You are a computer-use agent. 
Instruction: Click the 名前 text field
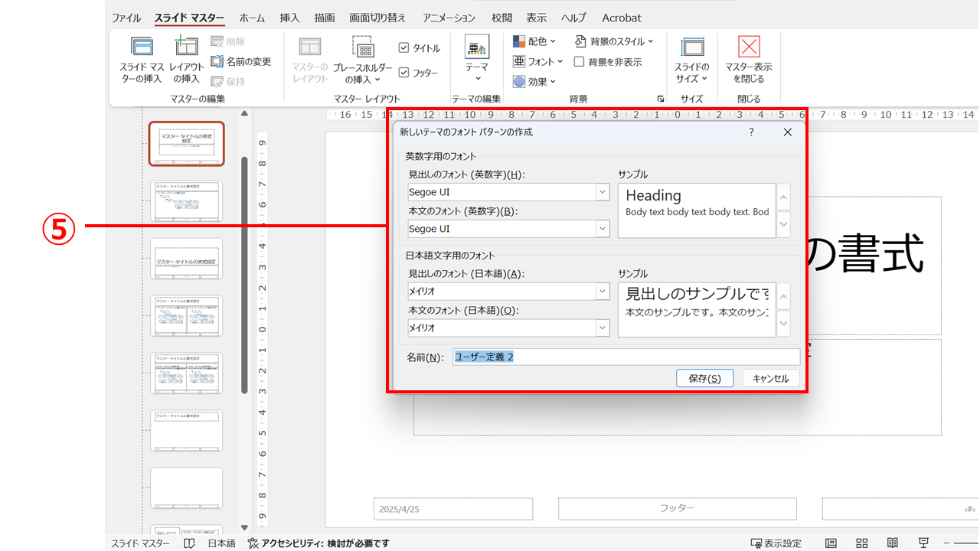(625, 357)
